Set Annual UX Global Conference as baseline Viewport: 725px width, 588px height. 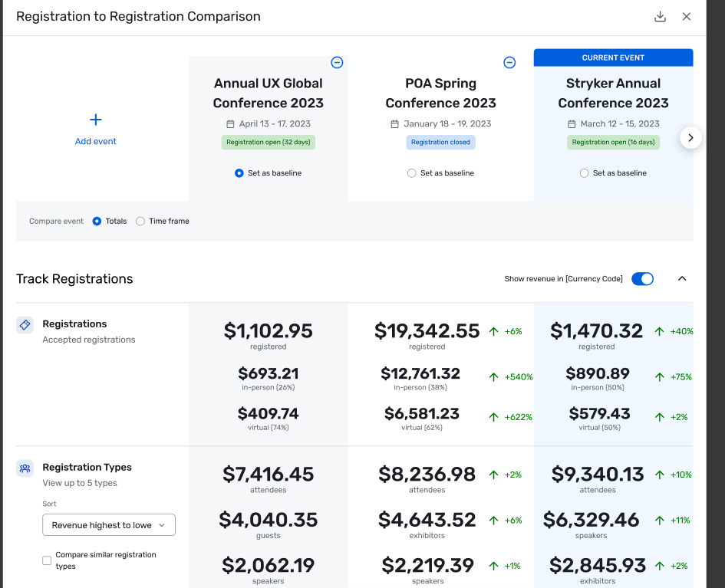(239, 173)
